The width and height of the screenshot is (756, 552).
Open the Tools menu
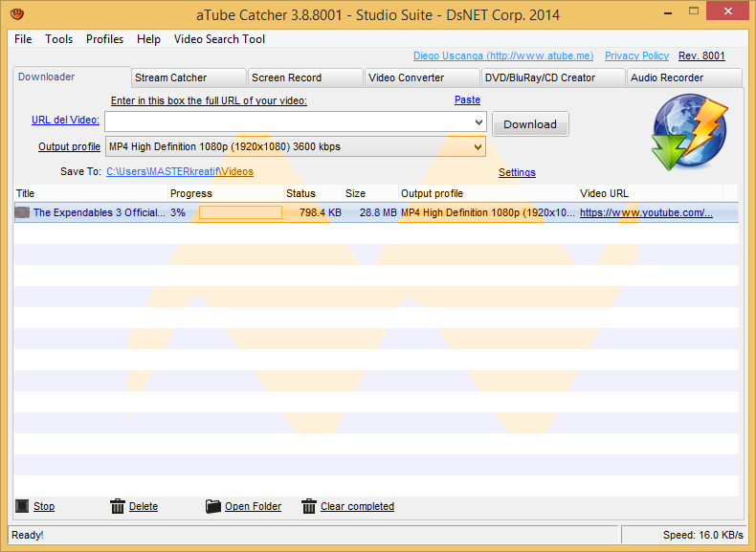(x=58, y=39)
